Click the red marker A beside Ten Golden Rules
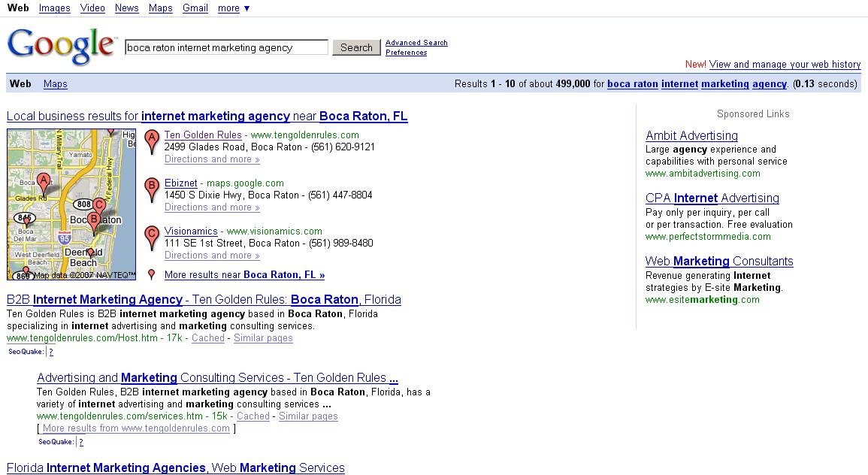868x475 pixels. 152,142
